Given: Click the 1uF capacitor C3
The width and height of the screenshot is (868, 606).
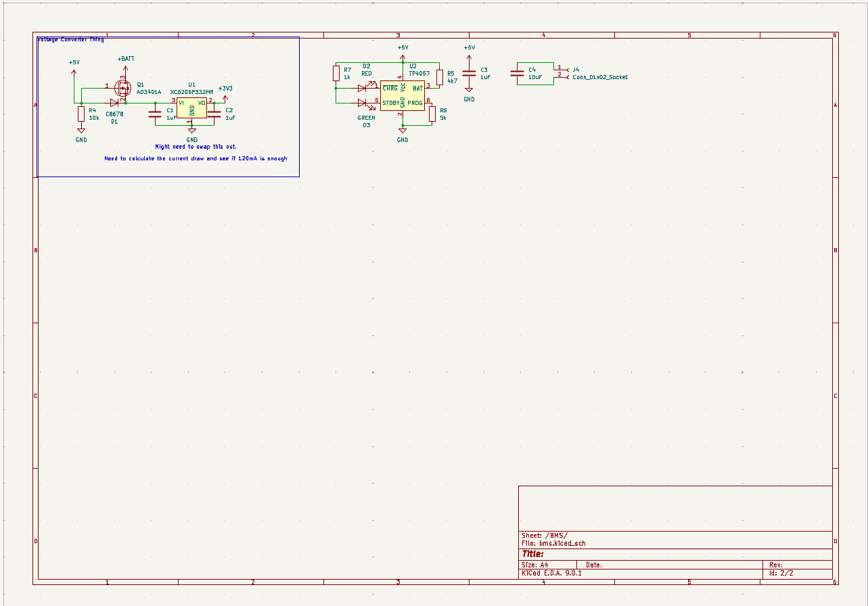Looking at the screenshot, I should click(x=468, y=74).
